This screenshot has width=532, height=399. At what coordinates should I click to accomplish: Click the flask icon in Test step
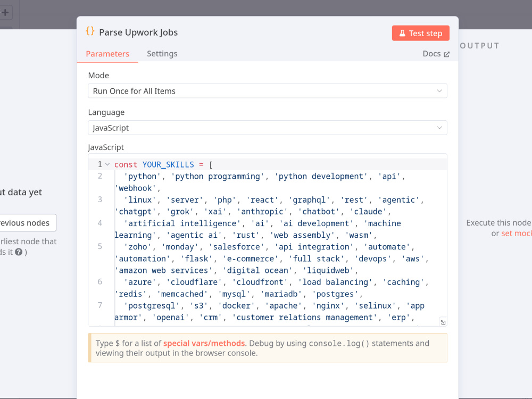click(x=402, y=33)
